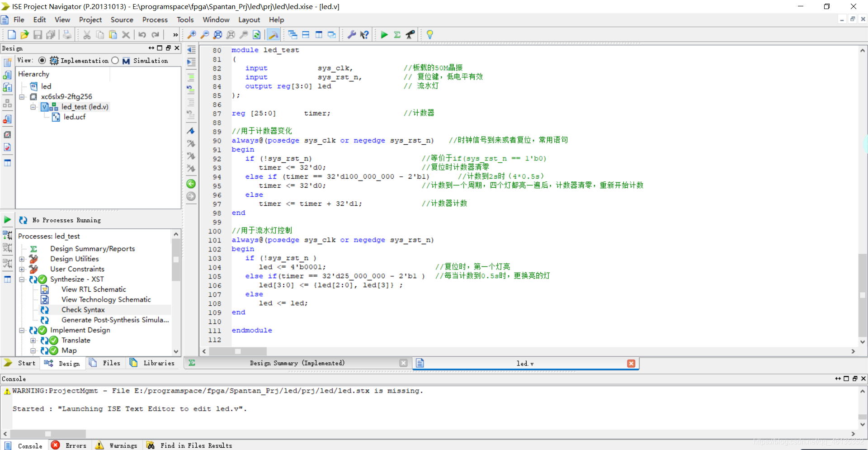Select the Implementation view radio button
The image size is (868, 450).
(x=42, y=61)
